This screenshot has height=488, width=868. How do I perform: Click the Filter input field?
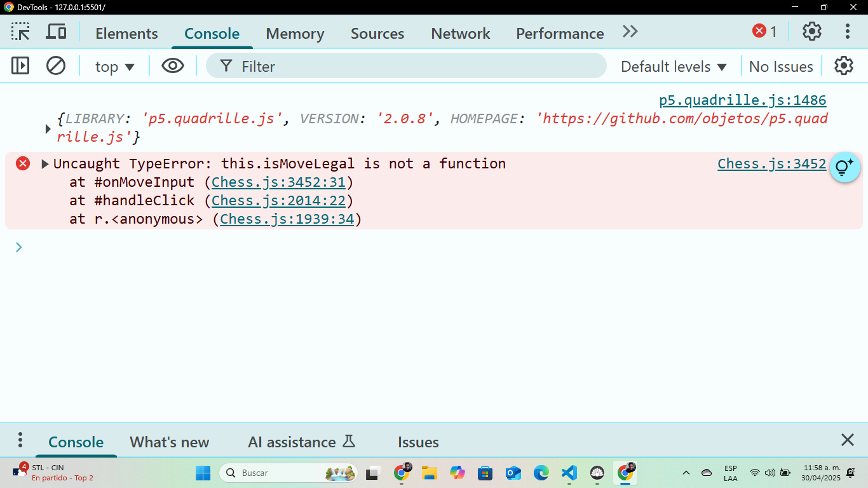point(406,65)
